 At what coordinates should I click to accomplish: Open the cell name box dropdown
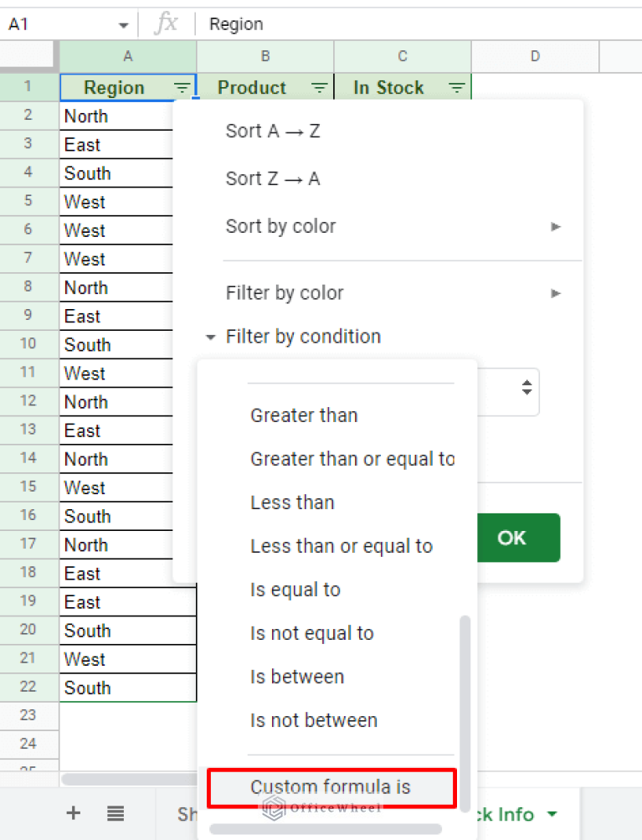point(122,23)
